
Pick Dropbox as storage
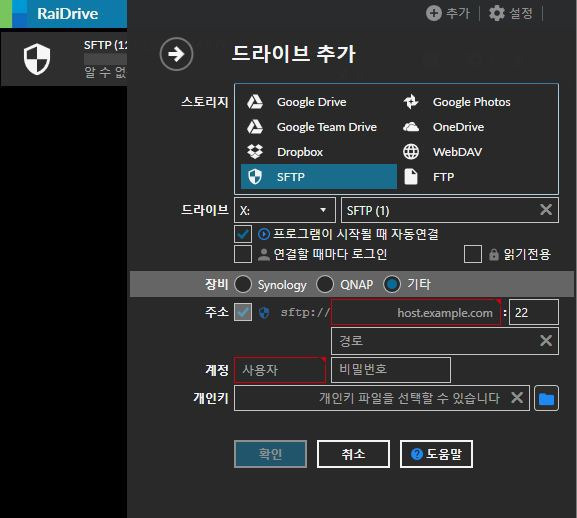click(x=319, y=152)
